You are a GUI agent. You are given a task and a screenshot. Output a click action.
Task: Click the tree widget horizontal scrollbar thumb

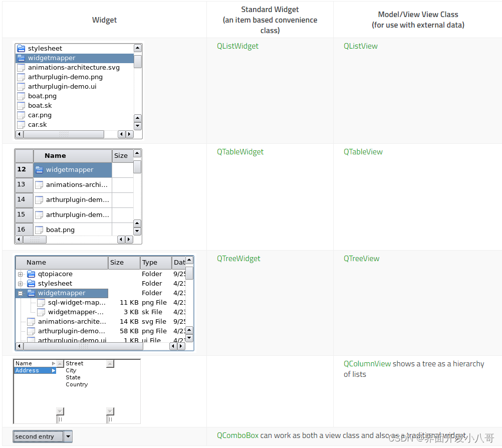(83, 346)
